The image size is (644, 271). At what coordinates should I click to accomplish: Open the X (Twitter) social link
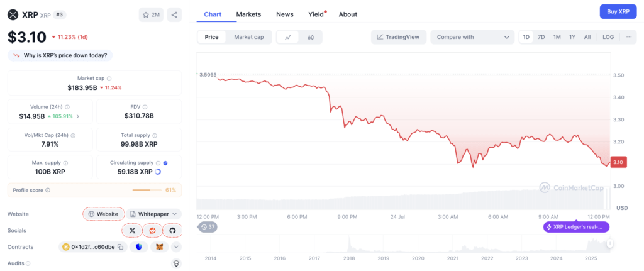132,230
